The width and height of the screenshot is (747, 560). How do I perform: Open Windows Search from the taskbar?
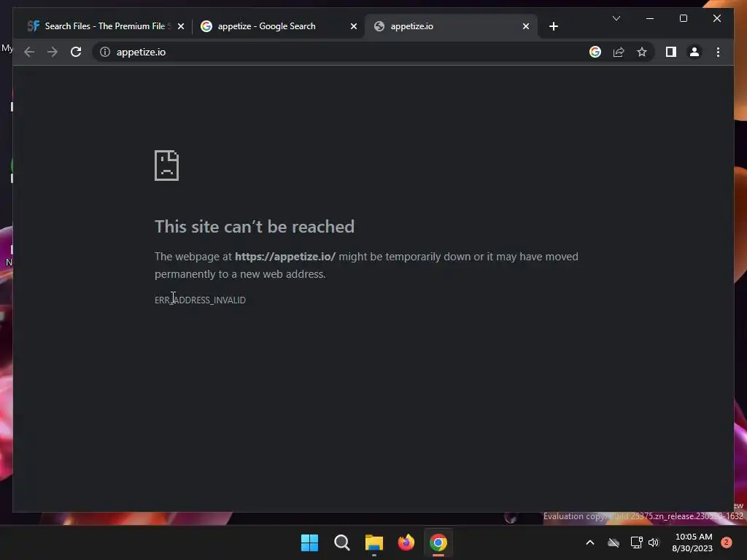pos(341,542)
